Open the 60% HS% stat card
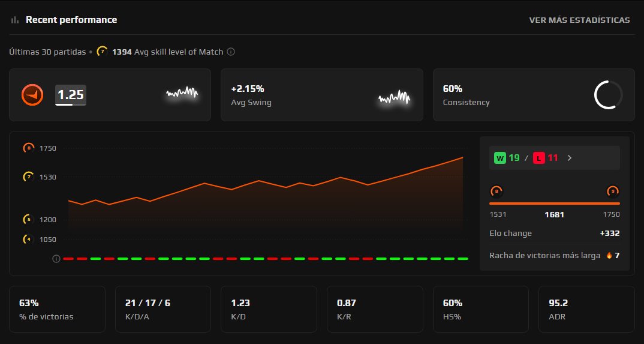Image resolution: width=644 pixels, height=344 pixels. click(x=481, y=309)
